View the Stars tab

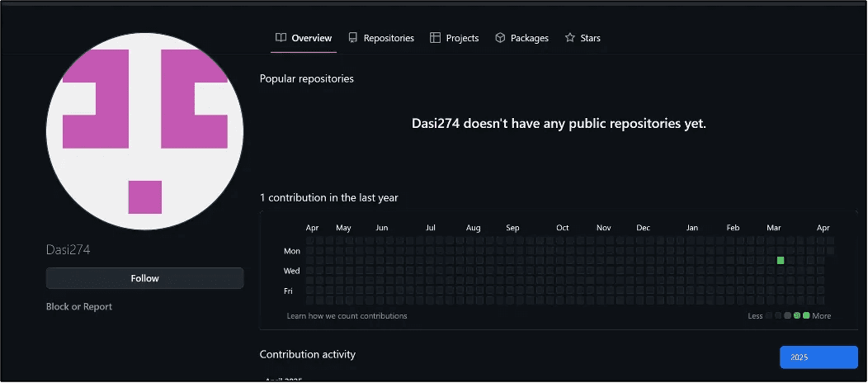click(x=583, y=38)
